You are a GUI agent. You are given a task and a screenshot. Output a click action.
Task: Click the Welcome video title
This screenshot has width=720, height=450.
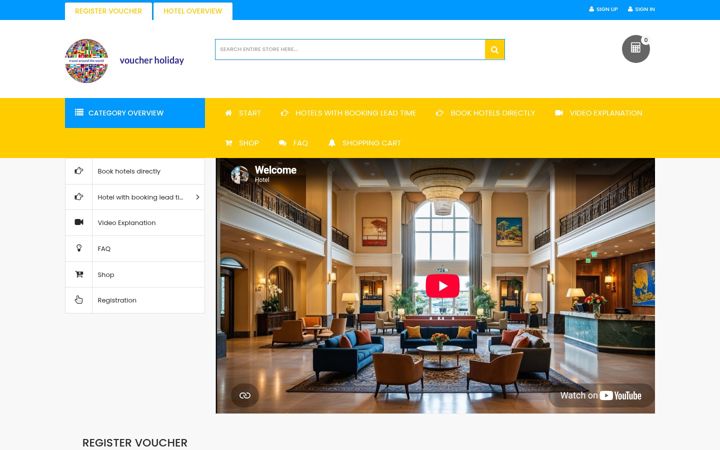coord(276,170)
